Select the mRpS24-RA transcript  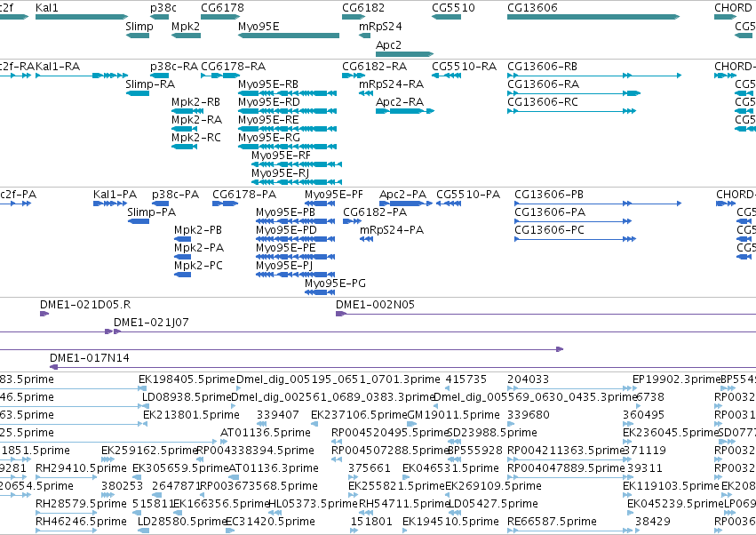[x=366, y=93]
